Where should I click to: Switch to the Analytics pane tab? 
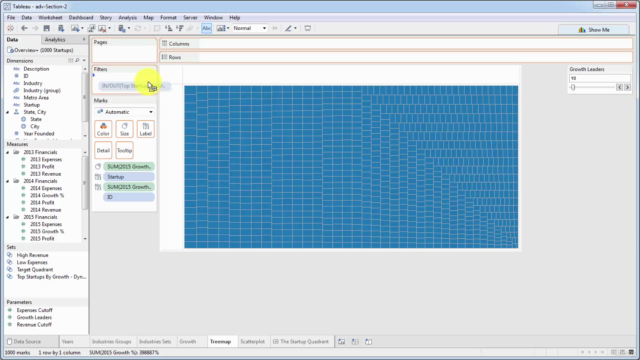click(55, 40)
